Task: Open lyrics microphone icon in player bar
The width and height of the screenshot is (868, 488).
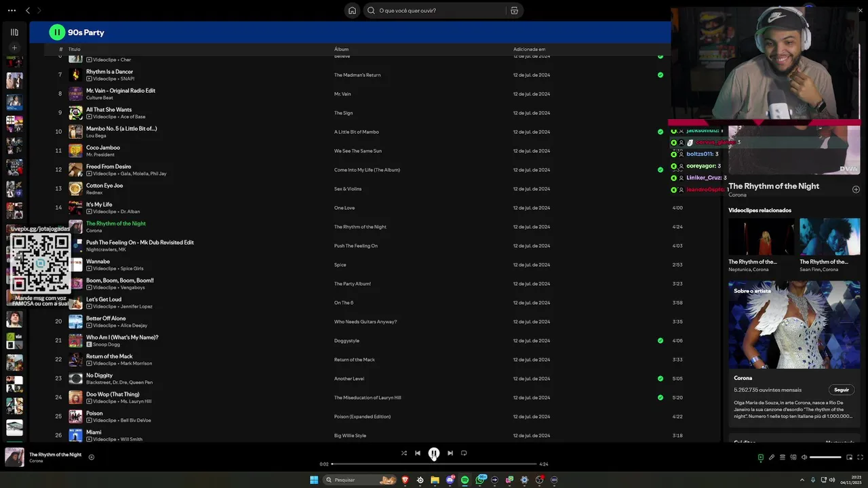Action: point(772,457)
